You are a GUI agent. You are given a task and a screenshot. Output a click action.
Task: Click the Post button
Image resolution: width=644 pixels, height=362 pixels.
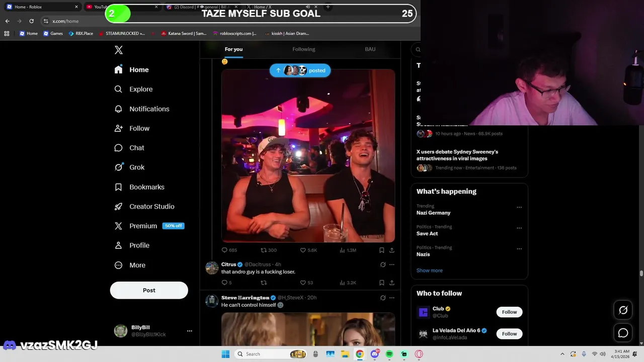(149, 290)
